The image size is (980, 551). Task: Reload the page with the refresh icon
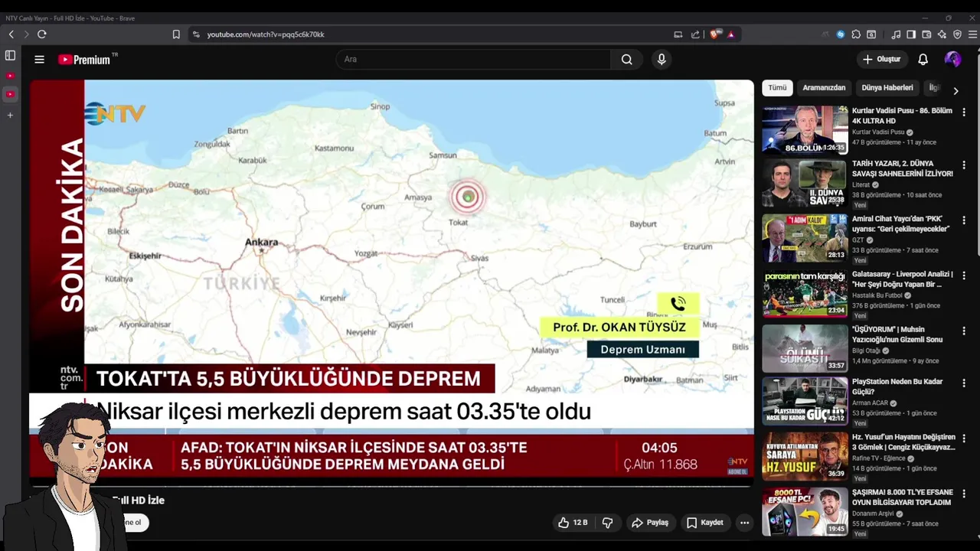point(42,34)
